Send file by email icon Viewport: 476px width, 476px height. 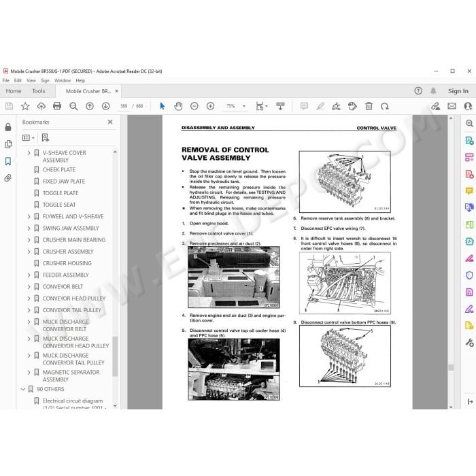[452, 106]
